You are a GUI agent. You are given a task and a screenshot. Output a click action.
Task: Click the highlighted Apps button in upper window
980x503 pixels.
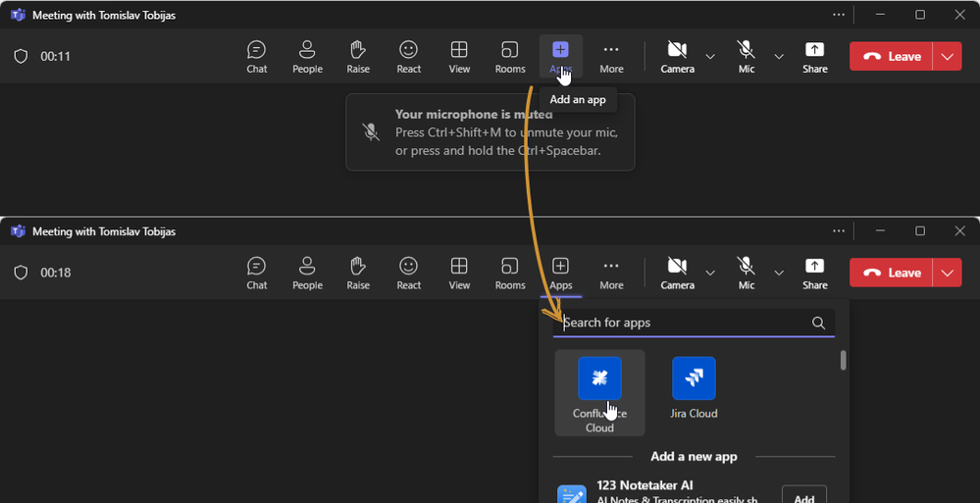(x=560, y=57)
